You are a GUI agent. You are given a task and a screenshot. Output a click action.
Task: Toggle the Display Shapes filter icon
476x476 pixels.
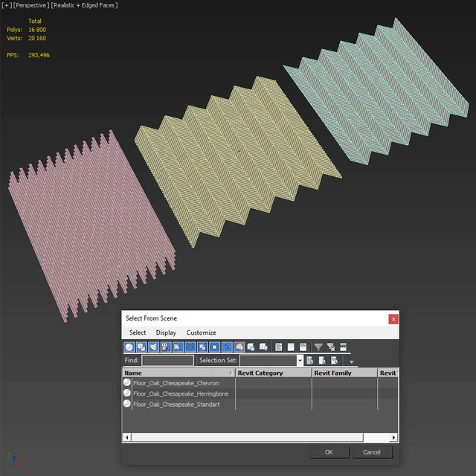tap(141, 347)
